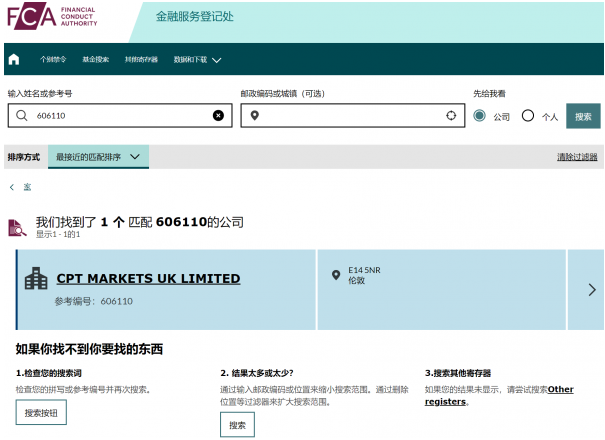Select the 个人 radio button

[x=528, y=116]
